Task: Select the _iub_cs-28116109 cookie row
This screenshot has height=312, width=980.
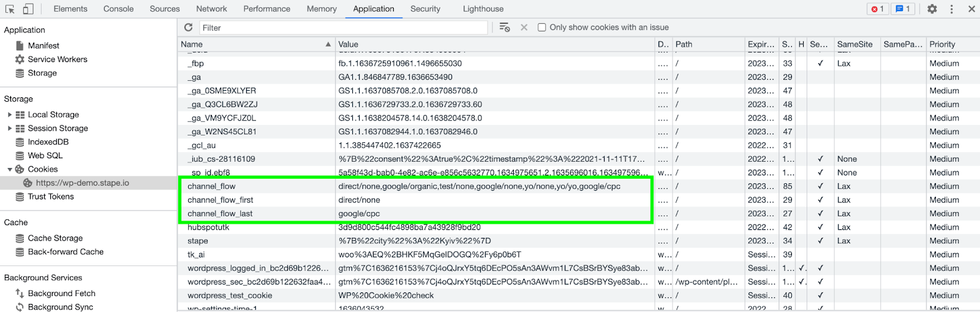Action: click(579, 159)
